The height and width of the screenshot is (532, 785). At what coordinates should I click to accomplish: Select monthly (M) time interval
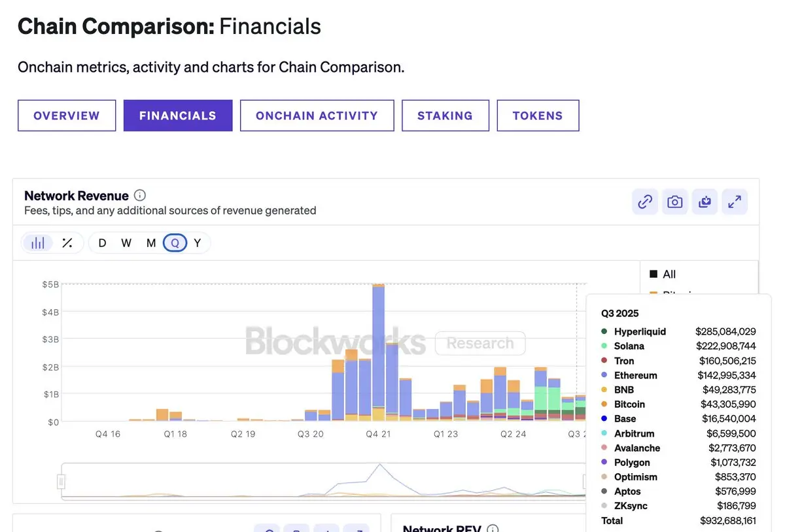point(151,243)
